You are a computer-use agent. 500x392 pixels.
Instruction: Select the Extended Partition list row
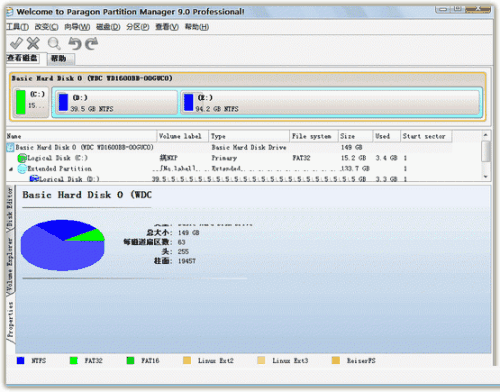(229, 168)
